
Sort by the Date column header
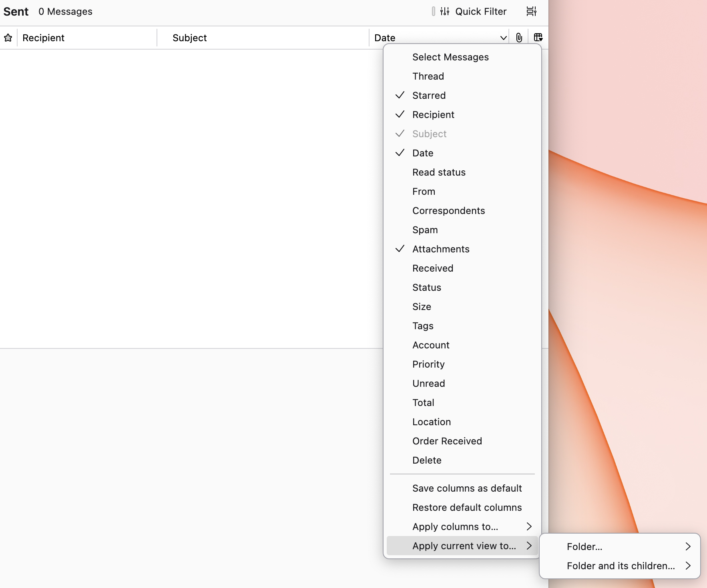click(x=439, y=38)
